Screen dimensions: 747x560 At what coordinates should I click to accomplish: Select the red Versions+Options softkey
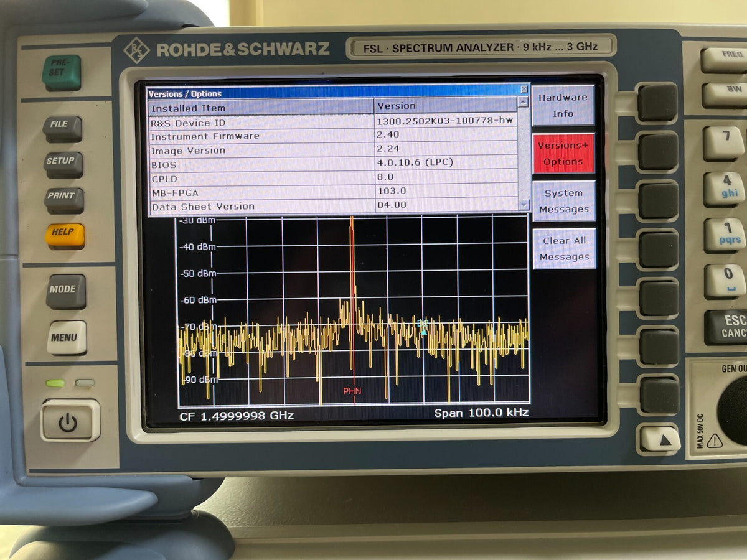[563, 153]
